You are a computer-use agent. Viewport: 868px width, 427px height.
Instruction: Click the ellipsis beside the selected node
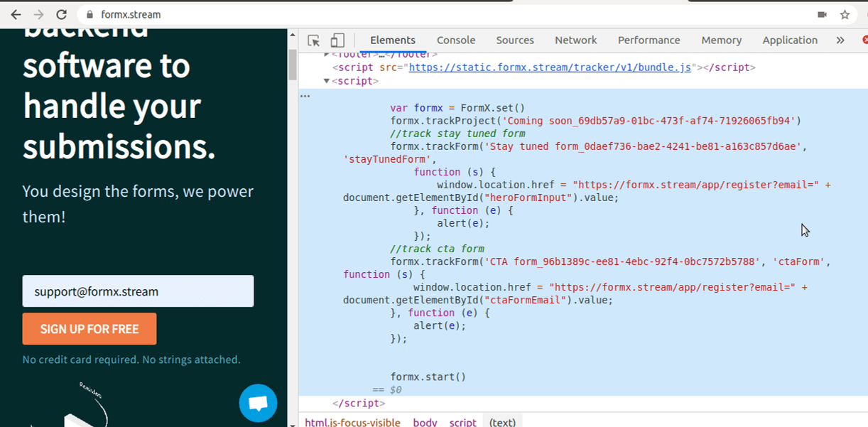[305, 95]
